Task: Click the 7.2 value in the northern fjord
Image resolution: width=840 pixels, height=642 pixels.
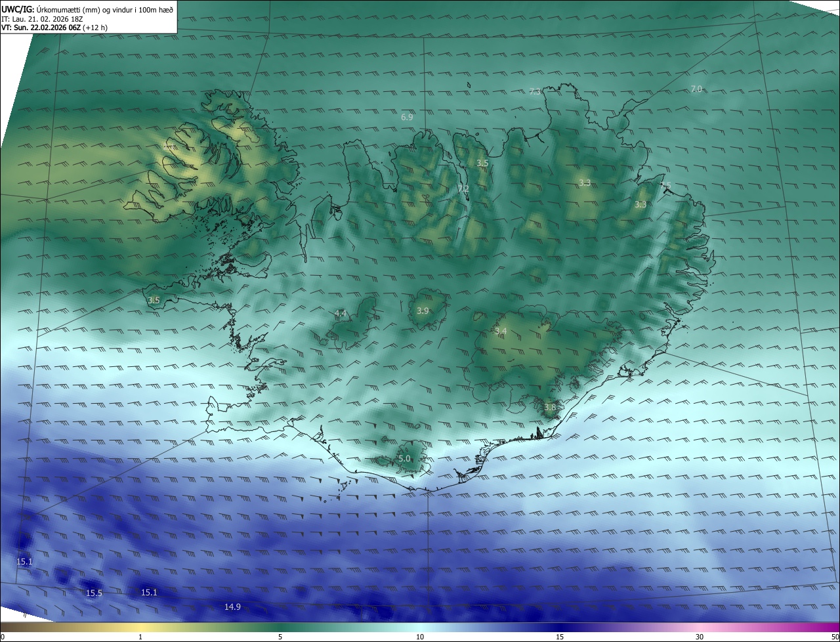Action: [463, 188]
